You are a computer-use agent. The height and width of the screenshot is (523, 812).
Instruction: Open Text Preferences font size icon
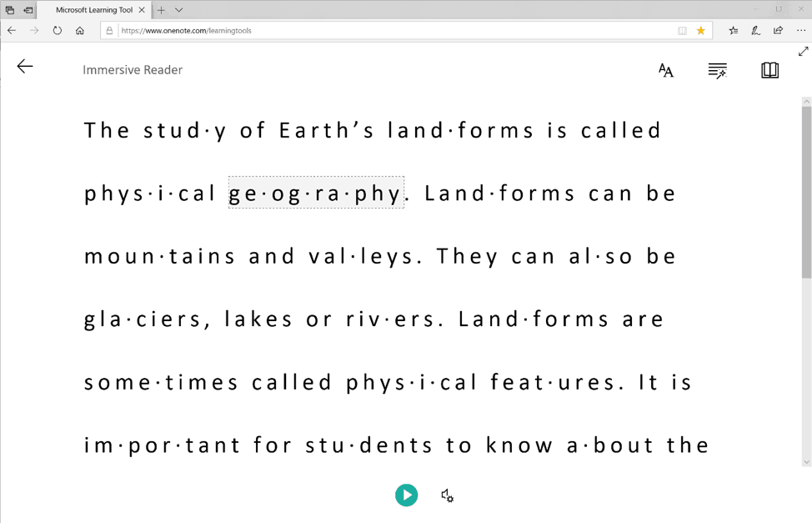(665, 71)
